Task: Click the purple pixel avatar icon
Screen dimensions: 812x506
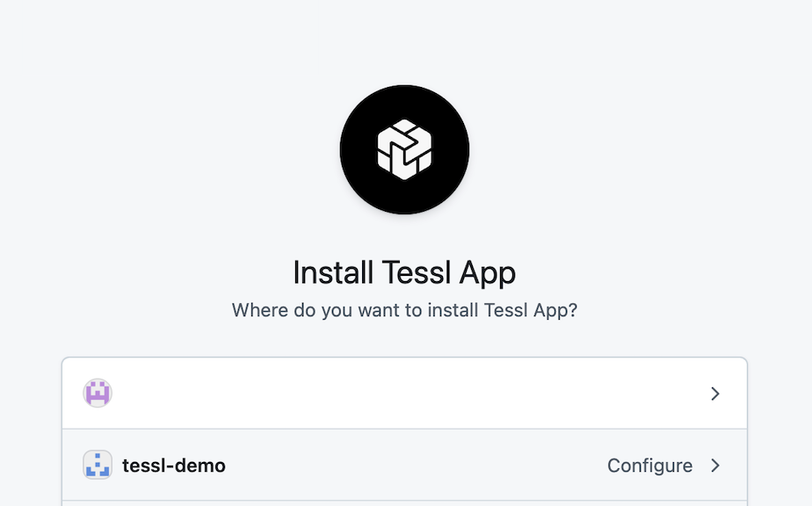Action: [x=98, y=393]
